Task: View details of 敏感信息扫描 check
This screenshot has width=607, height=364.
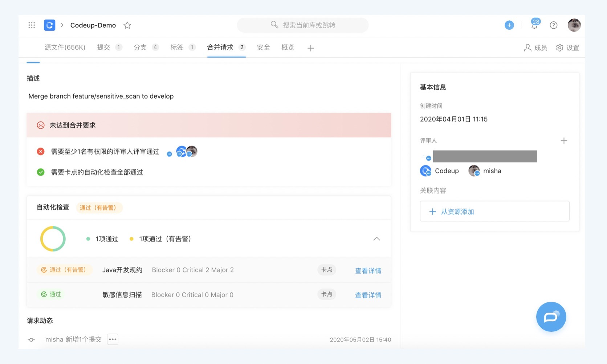Action: point(368,295)
